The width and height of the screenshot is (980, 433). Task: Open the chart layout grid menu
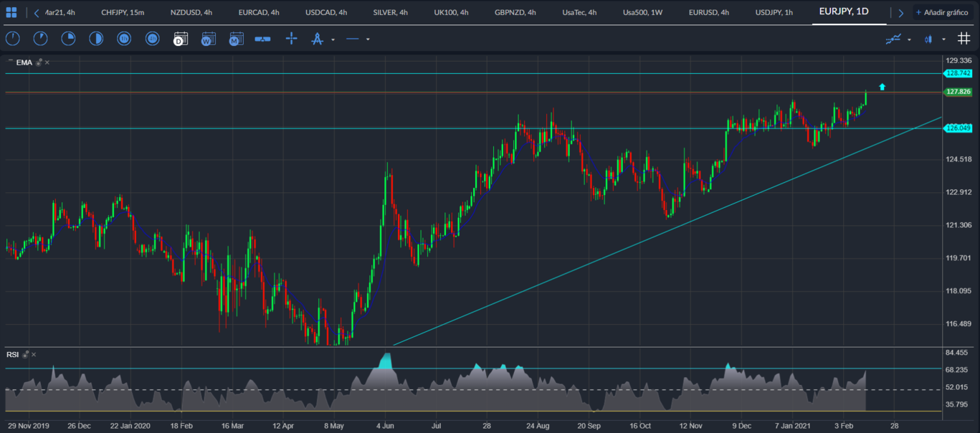tap(11, 12)
